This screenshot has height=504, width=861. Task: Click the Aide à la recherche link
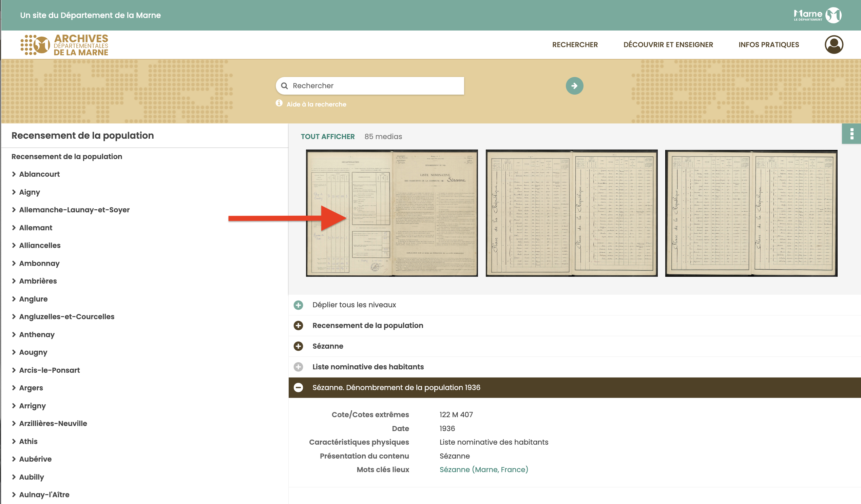click(x=316, y=104)
